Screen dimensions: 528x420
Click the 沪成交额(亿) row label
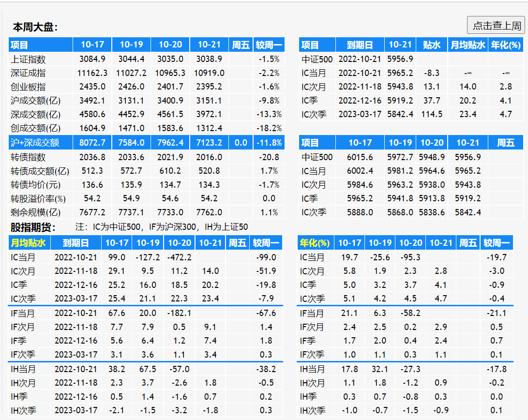tap(35, 101)
